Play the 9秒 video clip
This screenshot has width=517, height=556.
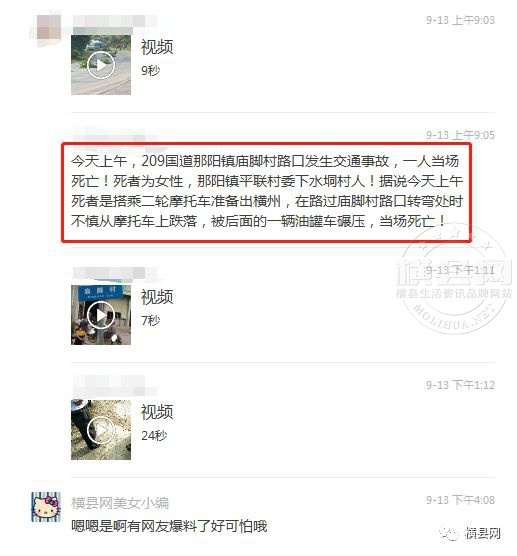101,65
